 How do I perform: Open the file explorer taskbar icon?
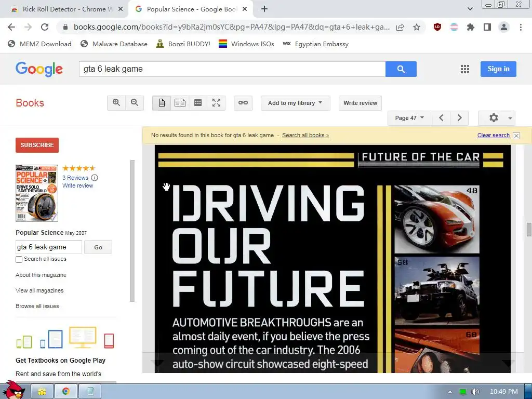[x=42, y=391]
